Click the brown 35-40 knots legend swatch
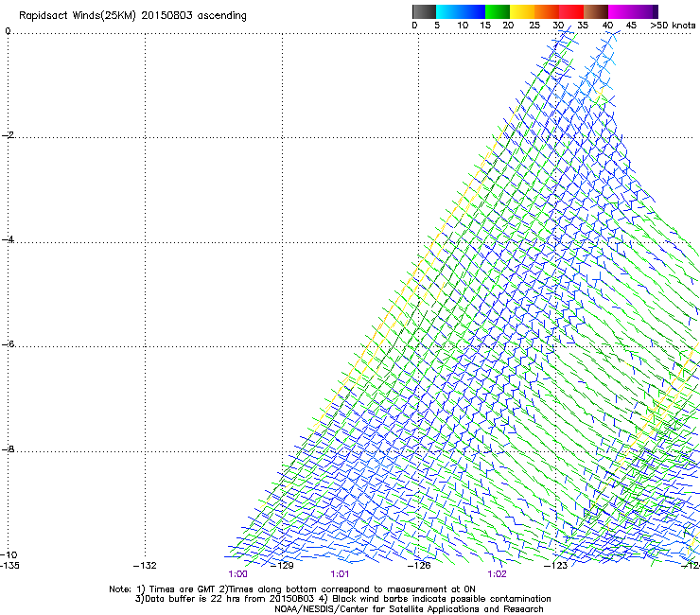 coord(596,11)
